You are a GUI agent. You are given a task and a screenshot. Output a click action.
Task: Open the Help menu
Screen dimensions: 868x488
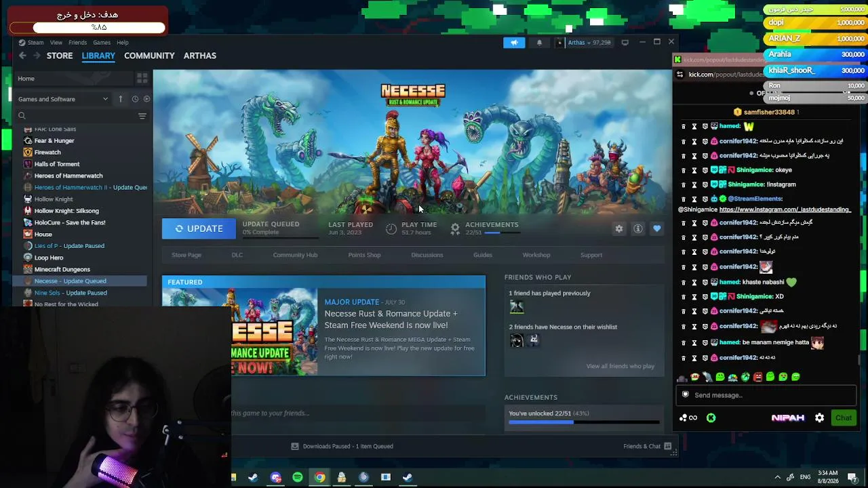pos(123,43)
